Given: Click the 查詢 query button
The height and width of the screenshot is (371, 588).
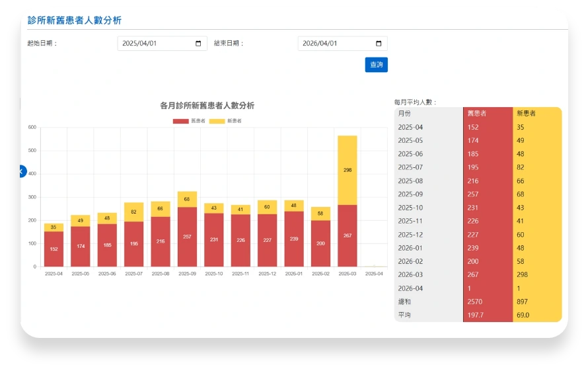Looking at the screenshot, I should click(376, 65).
